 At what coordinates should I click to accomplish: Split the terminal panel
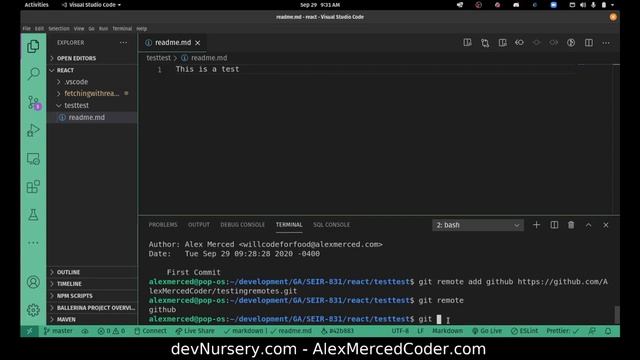coord(554,225)
